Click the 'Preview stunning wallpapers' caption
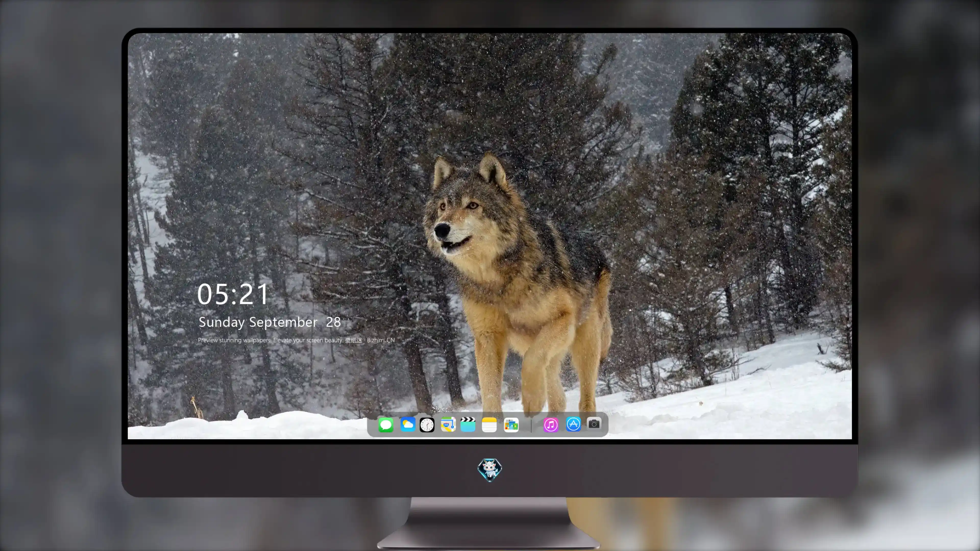This screenshot has width=980, height=551. tap(296, 340)
